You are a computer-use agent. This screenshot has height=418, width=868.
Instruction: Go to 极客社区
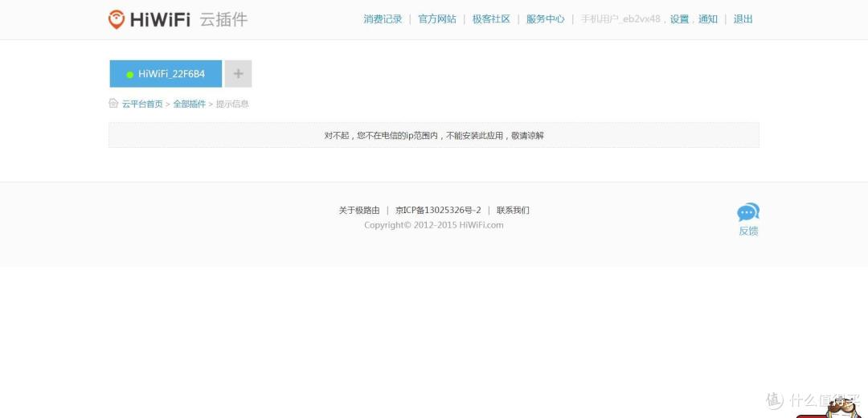[x=491, y=18]
